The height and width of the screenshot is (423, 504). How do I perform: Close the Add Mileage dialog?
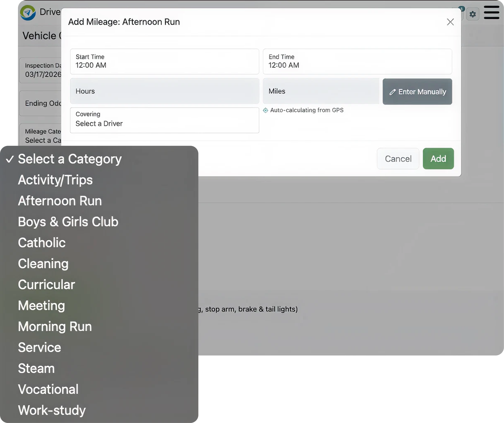click(x=450, y=22)
